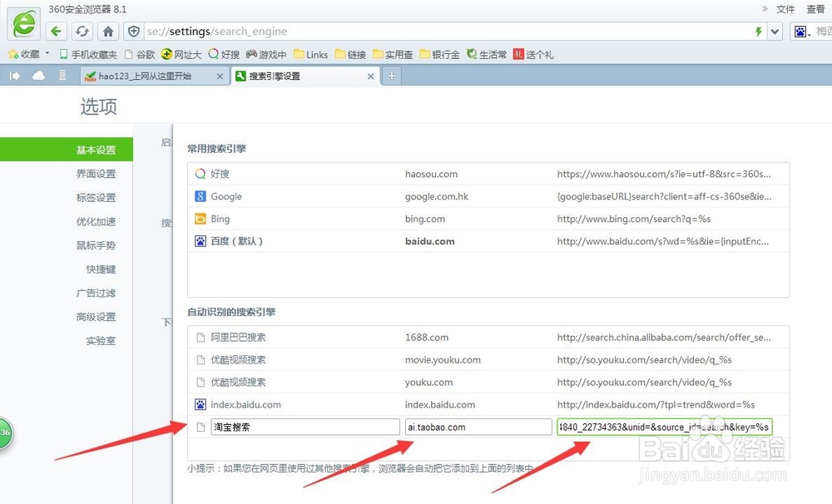Screen dimensions: 832x504
Task: Click the address bar se://settings/search_engine
Action: click(x=446, y=32)
